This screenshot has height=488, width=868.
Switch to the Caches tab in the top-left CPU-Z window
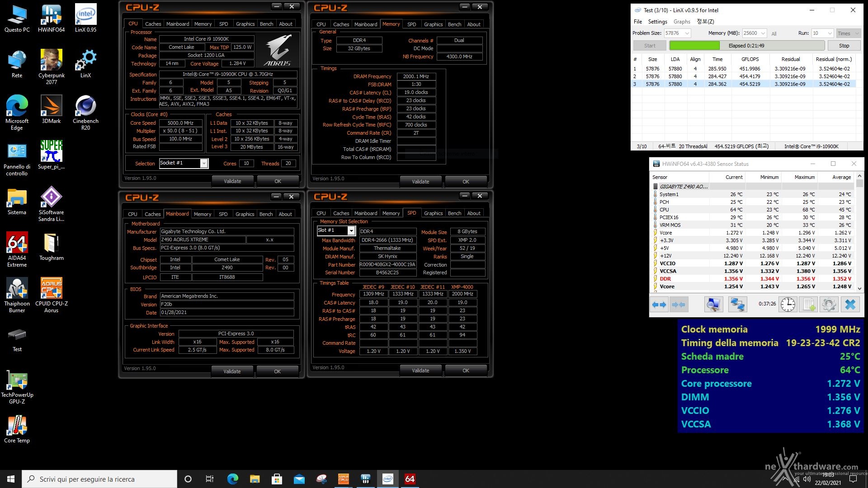(x=153, y=24)
